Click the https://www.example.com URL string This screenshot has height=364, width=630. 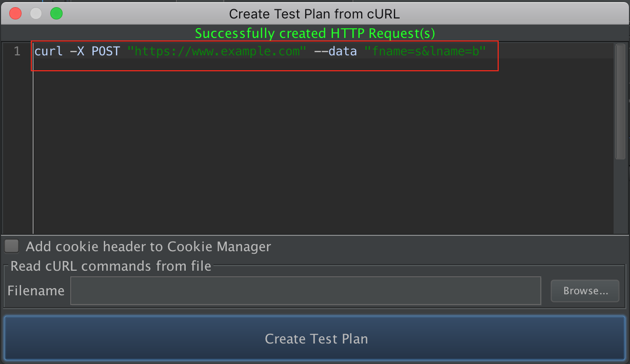click(x=216, y=52)
